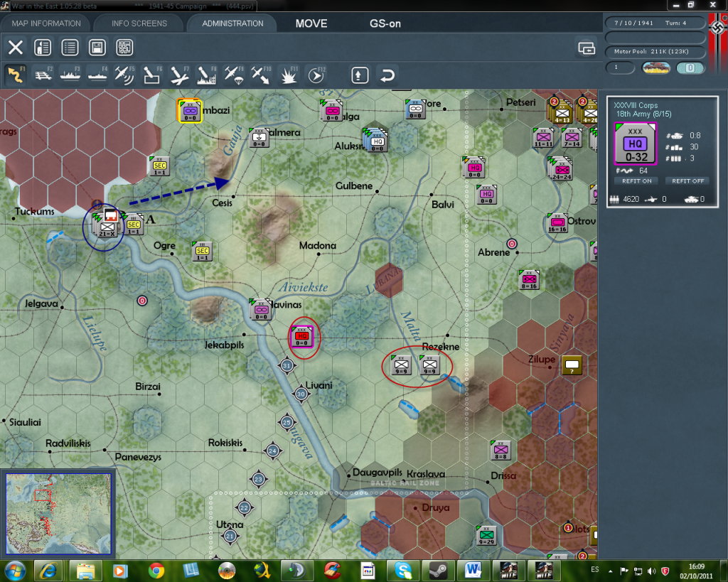Select the F10 air transfer mode icon

261,75
